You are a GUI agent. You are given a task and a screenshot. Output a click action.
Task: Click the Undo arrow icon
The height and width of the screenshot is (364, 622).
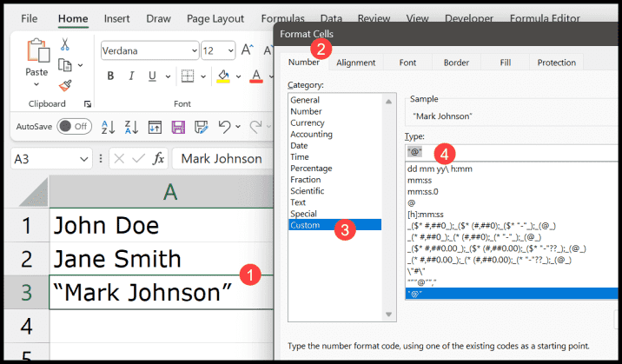224,127
